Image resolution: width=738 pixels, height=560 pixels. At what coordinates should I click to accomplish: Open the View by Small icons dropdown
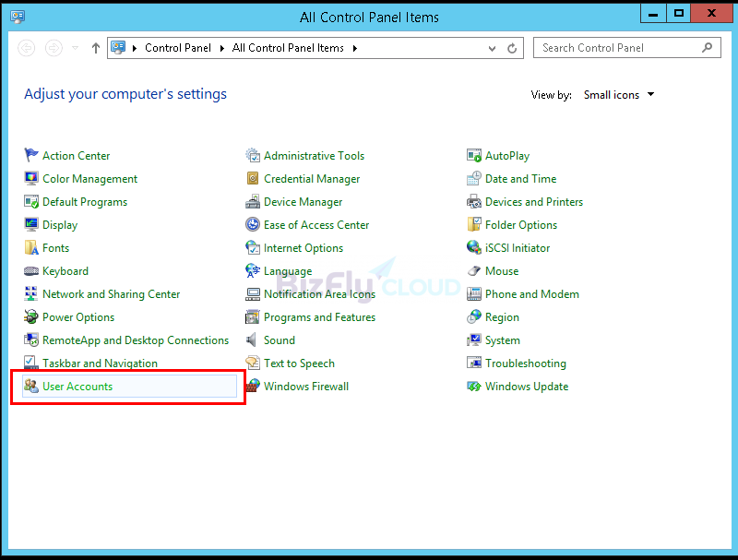619,95
